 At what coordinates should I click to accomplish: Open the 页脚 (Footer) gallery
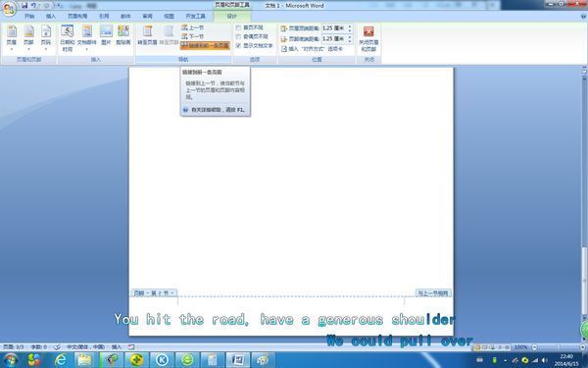click(28, 37)
